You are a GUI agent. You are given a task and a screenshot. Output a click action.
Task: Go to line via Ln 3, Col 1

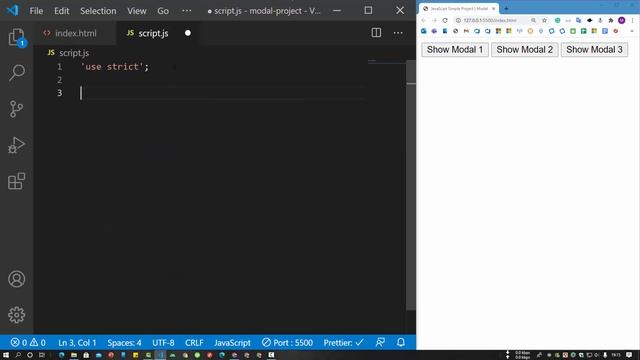pos(77,342)
